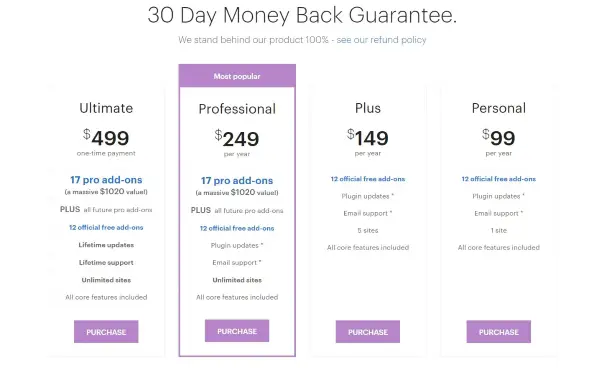The image size is (600, 368).
Task: Open Personal plan's 12 official free add-ons
Action: coord(499,179)
